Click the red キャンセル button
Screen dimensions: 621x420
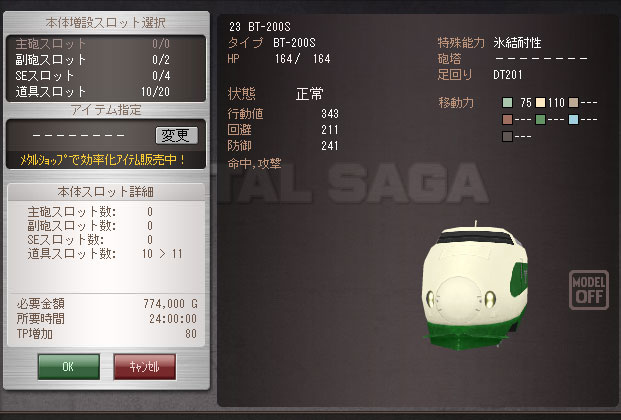[145, 367]
